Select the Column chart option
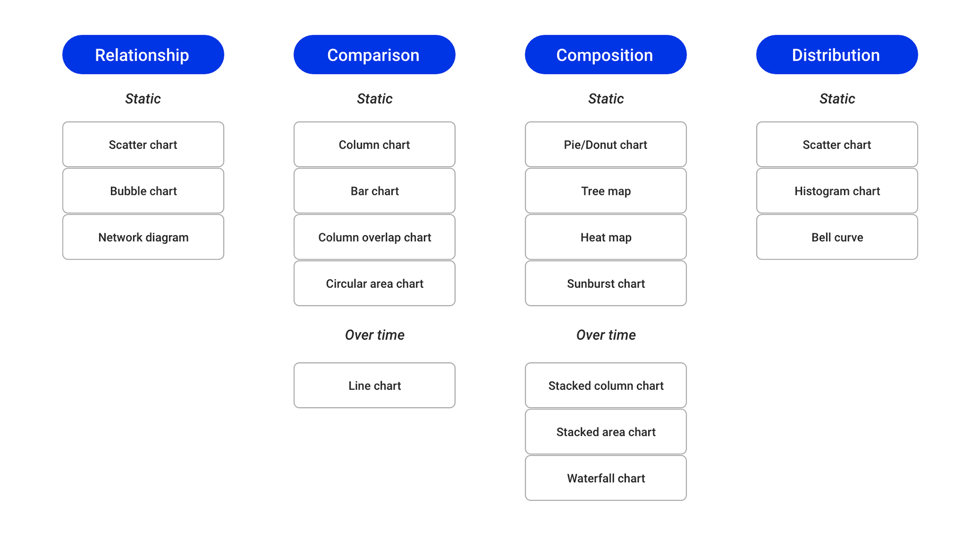 tap(374, 145)
